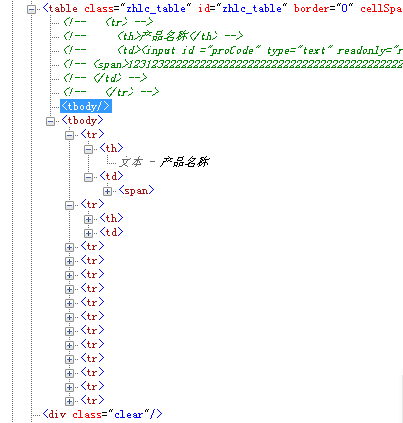Viewport: 403px width, 423px height.
Task: Select the last <tr> tag label in the list
Action: tap(92, 400)
